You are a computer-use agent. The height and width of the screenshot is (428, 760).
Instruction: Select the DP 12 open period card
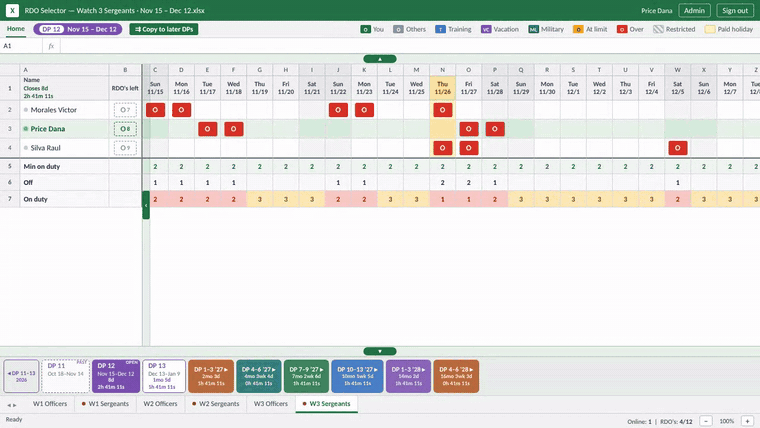[x=116, y=376]
